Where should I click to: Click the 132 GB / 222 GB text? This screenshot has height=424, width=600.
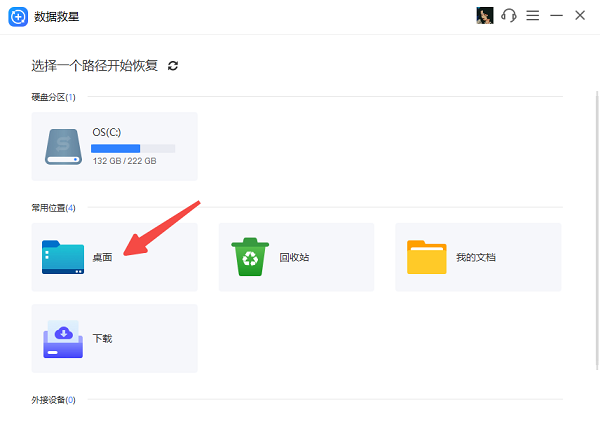124,161
